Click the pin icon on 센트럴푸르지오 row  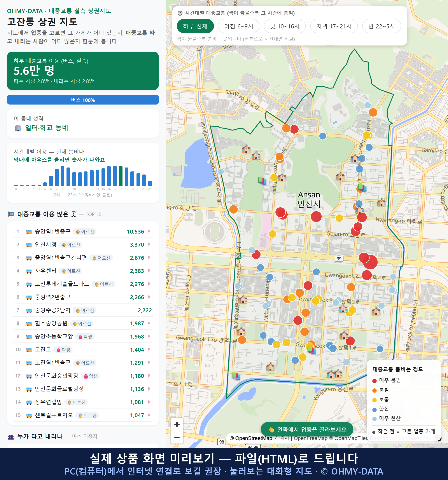pos(149,415)
